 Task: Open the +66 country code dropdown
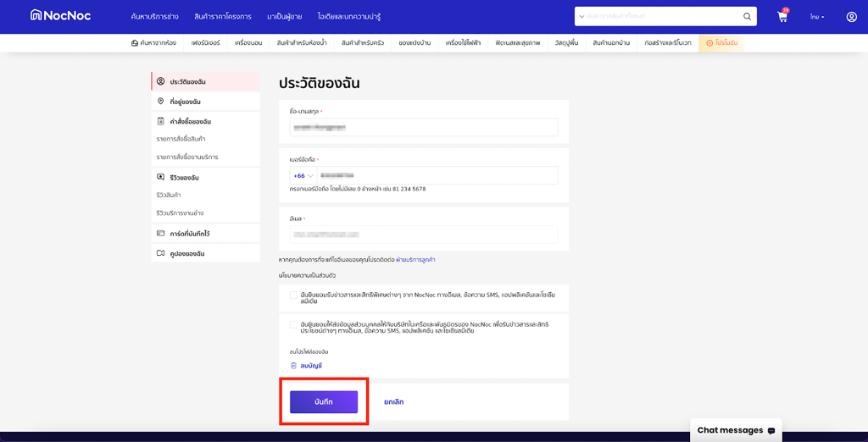coord(303,175)
